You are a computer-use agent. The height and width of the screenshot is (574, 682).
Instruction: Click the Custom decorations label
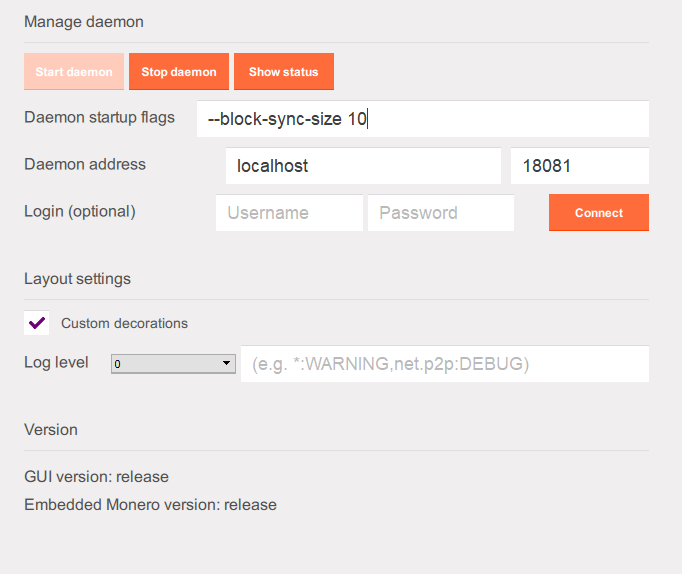(x=124, y=323)
